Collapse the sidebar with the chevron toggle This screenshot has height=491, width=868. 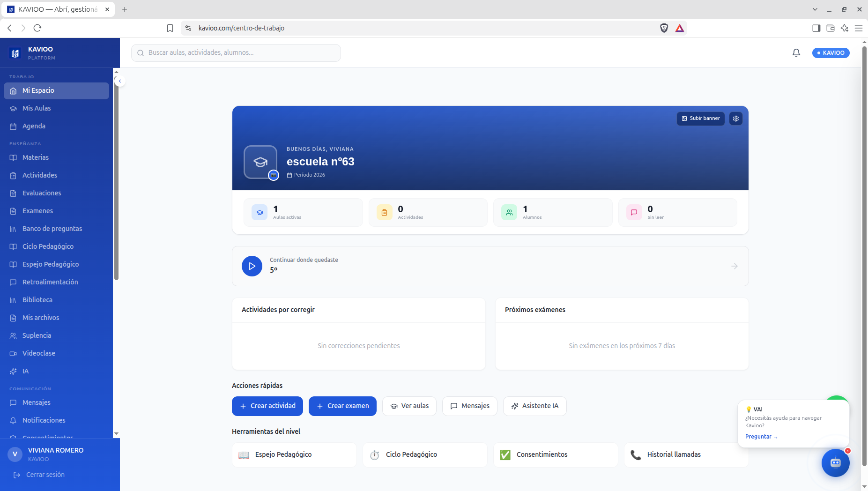click(120, 81)
